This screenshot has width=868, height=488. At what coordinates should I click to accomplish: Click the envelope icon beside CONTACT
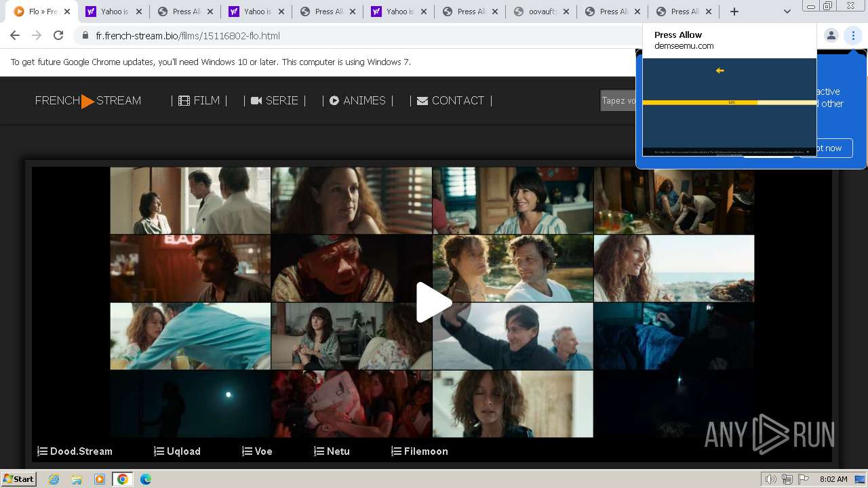422,100
